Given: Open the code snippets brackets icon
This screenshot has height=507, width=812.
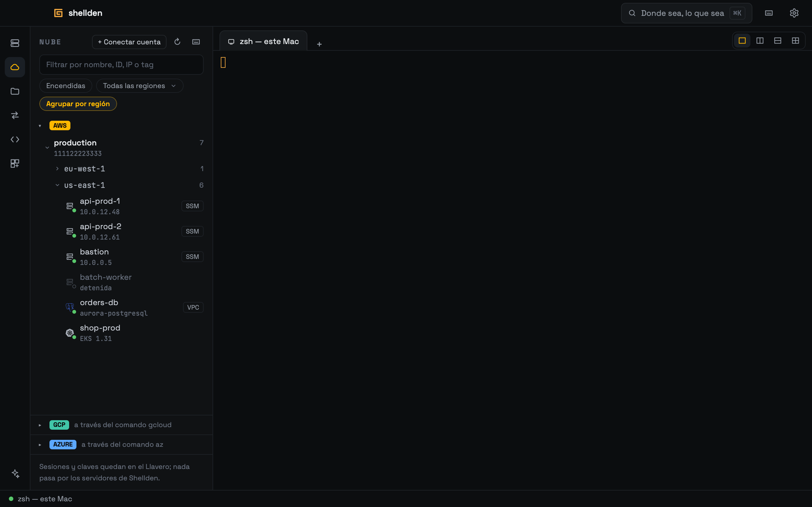Looking at the screenshot, I should tap(15, 139).
